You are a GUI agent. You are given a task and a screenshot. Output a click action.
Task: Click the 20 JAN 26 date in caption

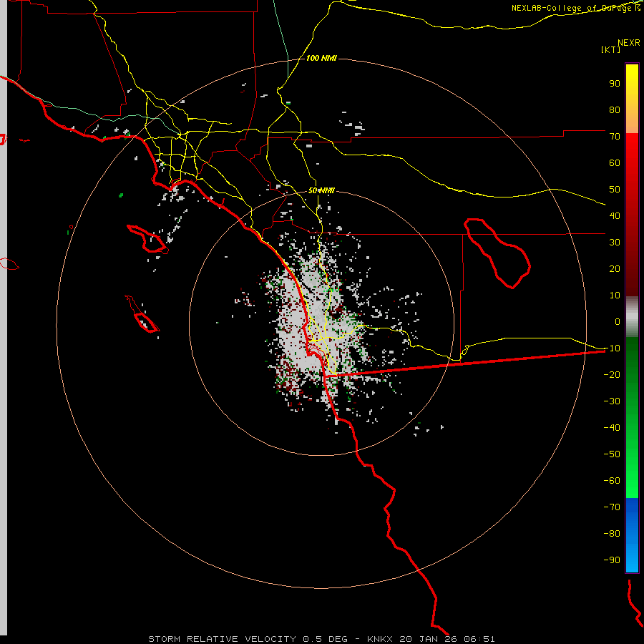[428, 639]
